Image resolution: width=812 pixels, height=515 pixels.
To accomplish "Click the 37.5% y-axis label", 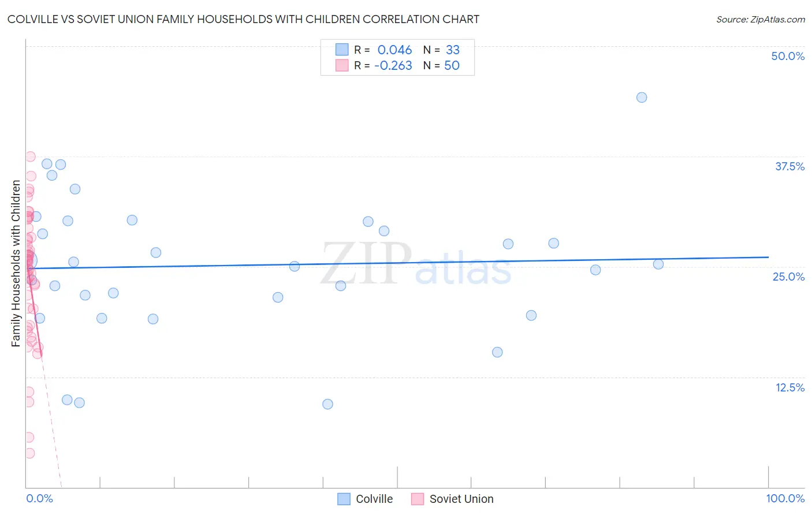I will coord(789,166).
